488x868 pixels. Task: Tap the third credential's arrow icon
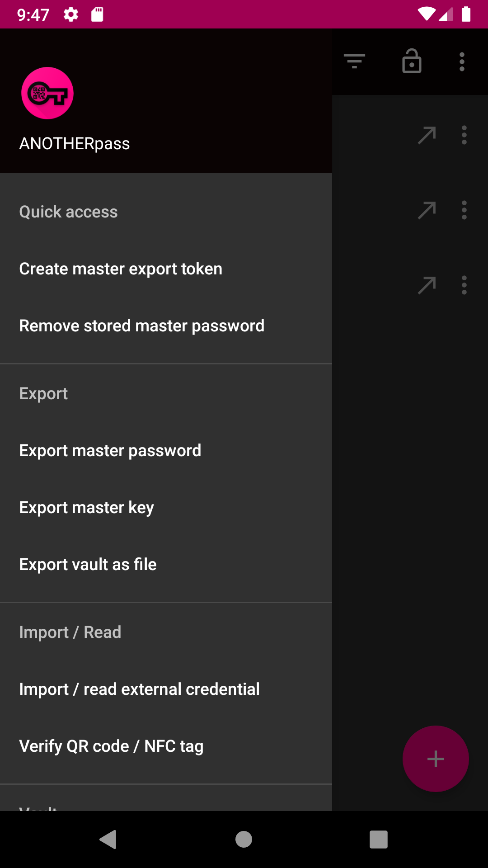427,285
